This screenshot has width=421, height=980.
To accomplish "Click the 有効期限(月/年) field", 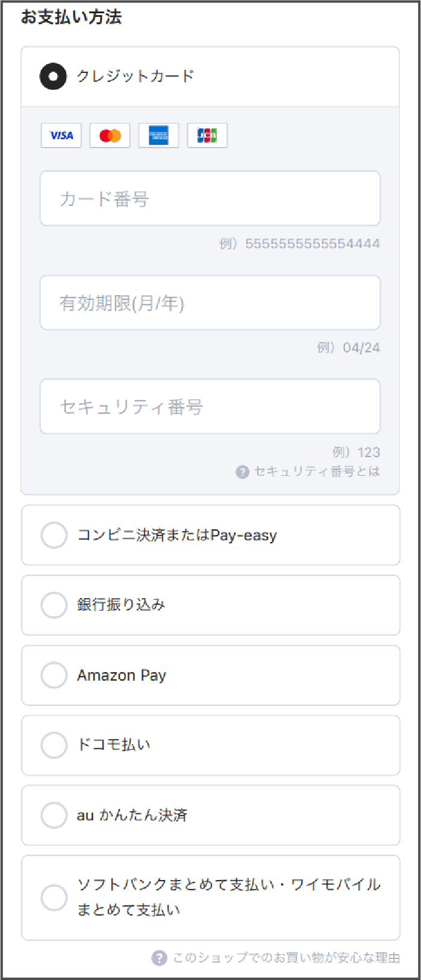I will point(210,302).
